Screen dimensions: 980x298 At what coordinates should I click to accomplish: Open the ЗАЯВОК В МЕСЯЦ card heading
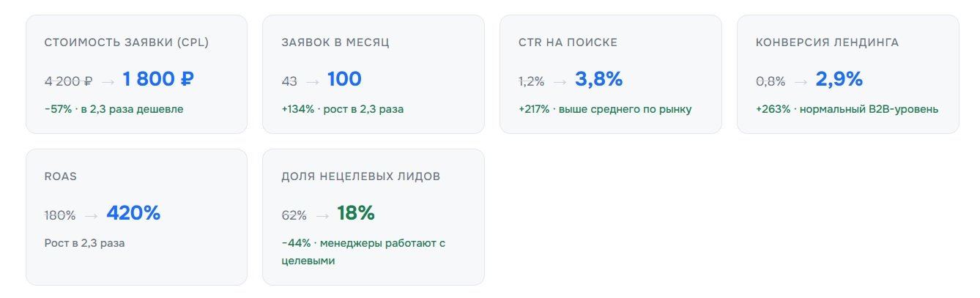(x=335, y=42)
